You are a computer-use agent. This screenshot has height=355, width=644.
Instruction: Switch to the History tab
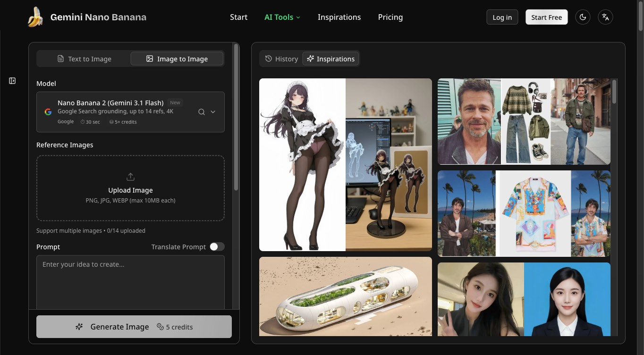pos(281,59)
